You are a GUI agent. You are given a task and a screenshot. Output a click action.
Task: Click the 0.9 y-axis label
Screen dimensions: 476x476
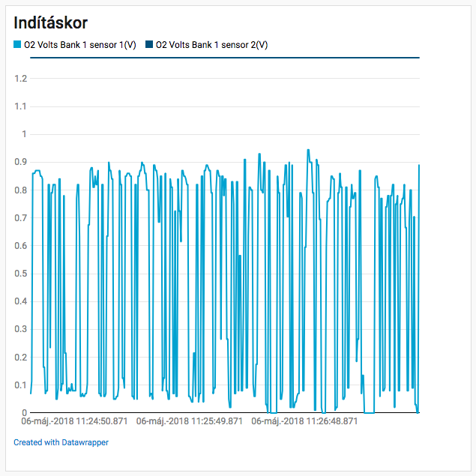[x=20, y=162]
